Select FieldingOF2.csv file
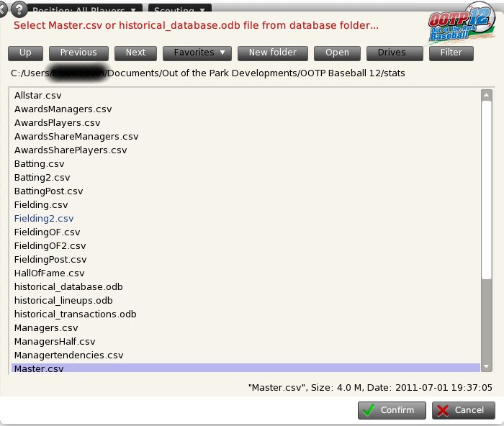The image size is (504, 426). point(246,246)
